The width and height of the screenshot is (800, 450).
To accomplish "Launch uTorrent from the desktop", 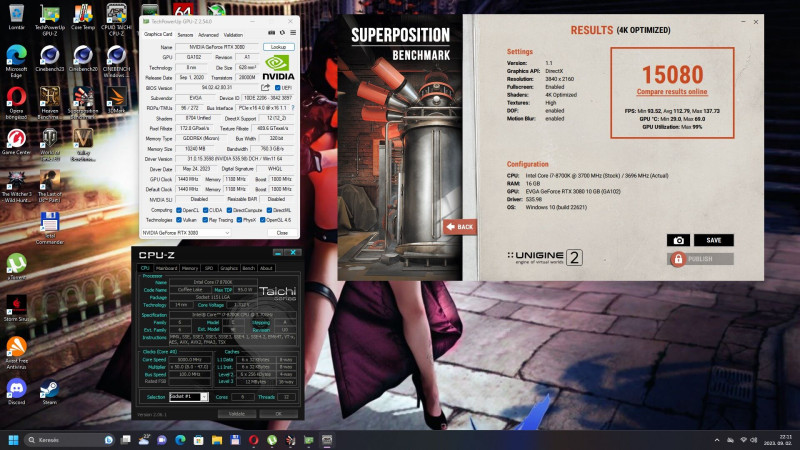I will click(16, 267).
